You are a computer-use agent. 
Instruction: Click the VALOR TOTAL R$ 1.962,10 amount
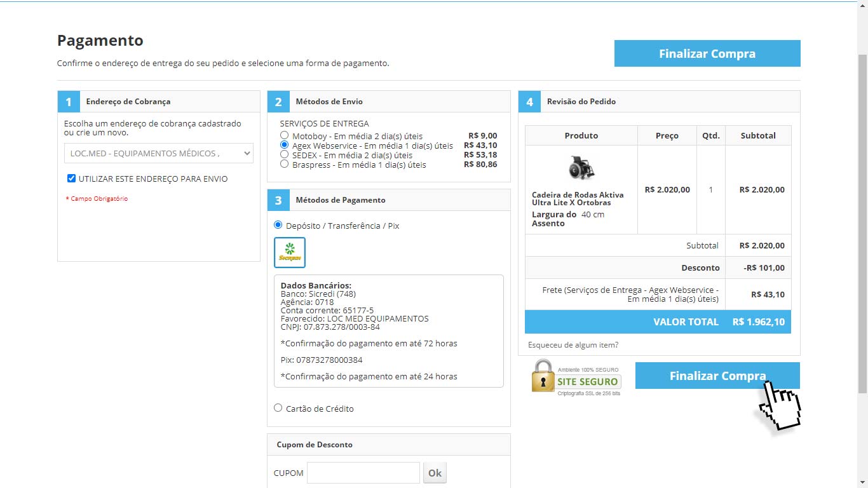click(759, 322)
